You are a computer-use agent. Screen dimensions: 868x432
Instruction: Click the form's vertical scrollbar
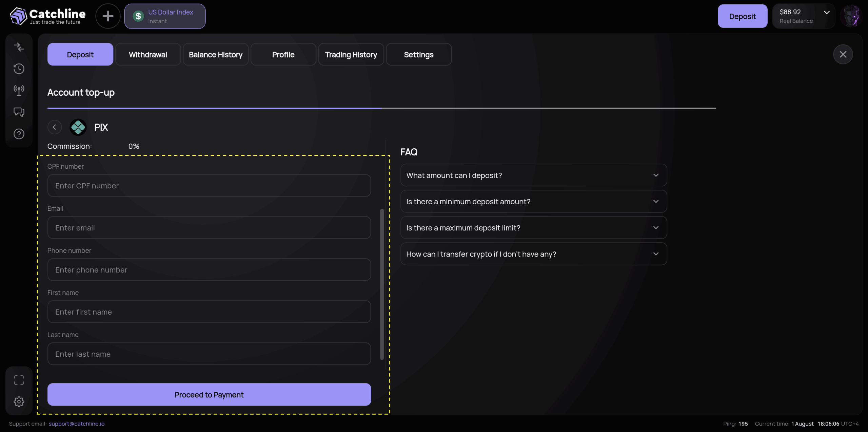pos(382,284)
